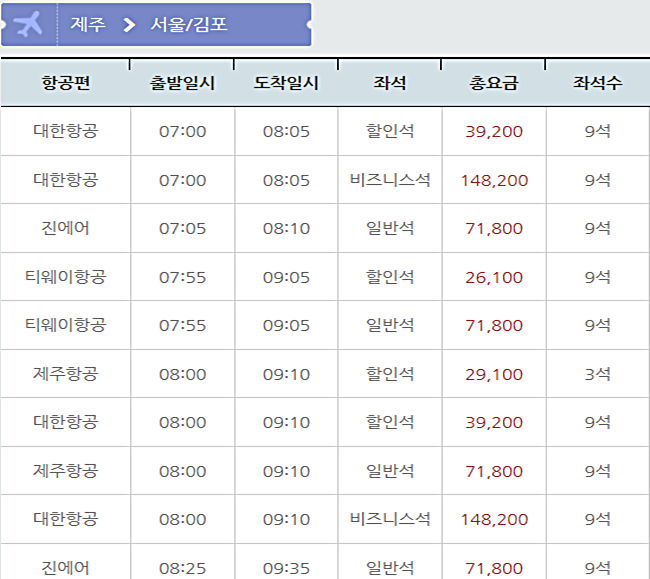Viewport: 650px width, 579px height.
Task: Select the 제주 departure label in the banner
Action: tap(88, 24)
